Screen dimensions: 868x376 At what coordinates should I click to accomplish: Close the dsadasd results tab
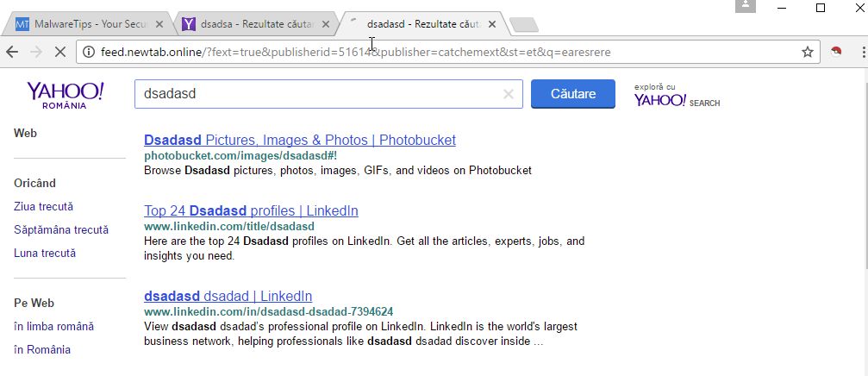pos(492,24)
